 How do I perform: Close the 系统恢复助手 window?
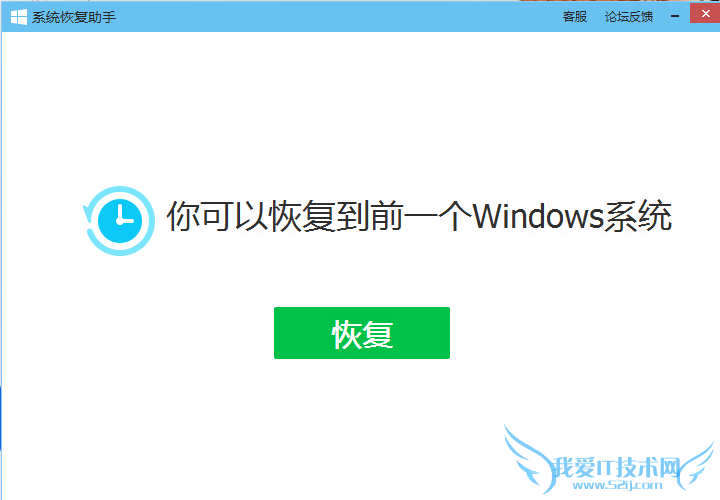point(706,14)
